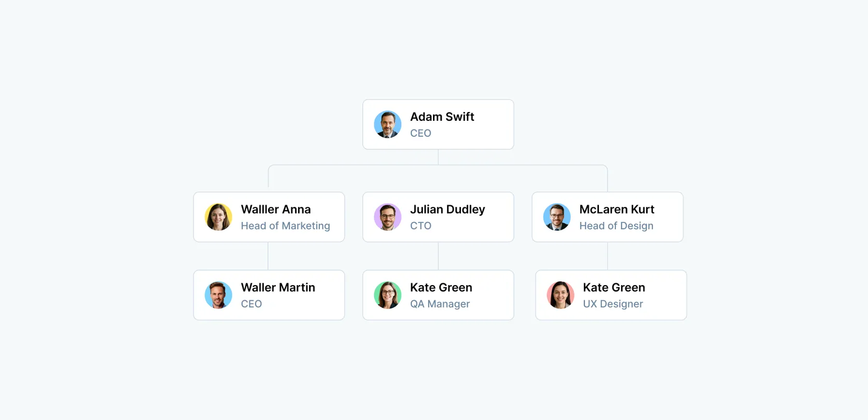Click Julian Dudley's purple avatar

(x=387, y=217)
